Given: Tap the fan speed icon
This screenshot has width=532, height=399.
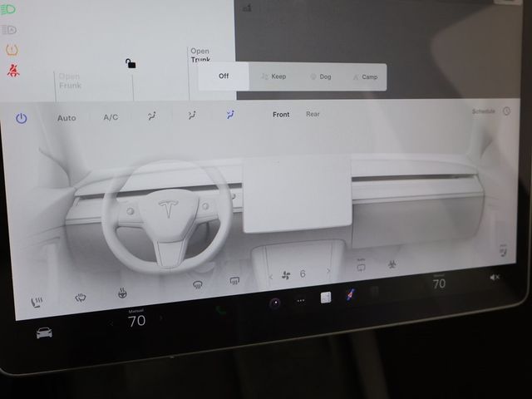Looking at the screenshot, I should (286, 275).
